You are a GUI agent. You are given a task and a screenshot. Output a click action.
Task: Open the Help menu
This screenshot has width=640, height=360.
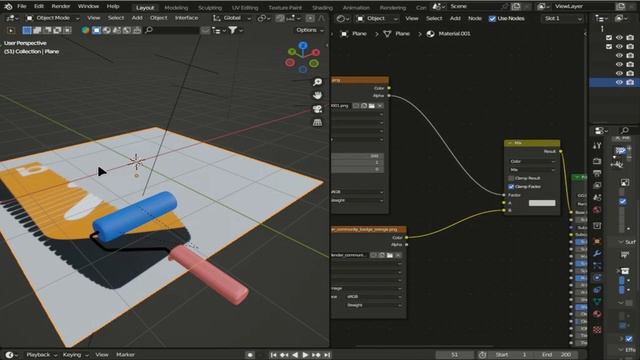pos(113,7)
